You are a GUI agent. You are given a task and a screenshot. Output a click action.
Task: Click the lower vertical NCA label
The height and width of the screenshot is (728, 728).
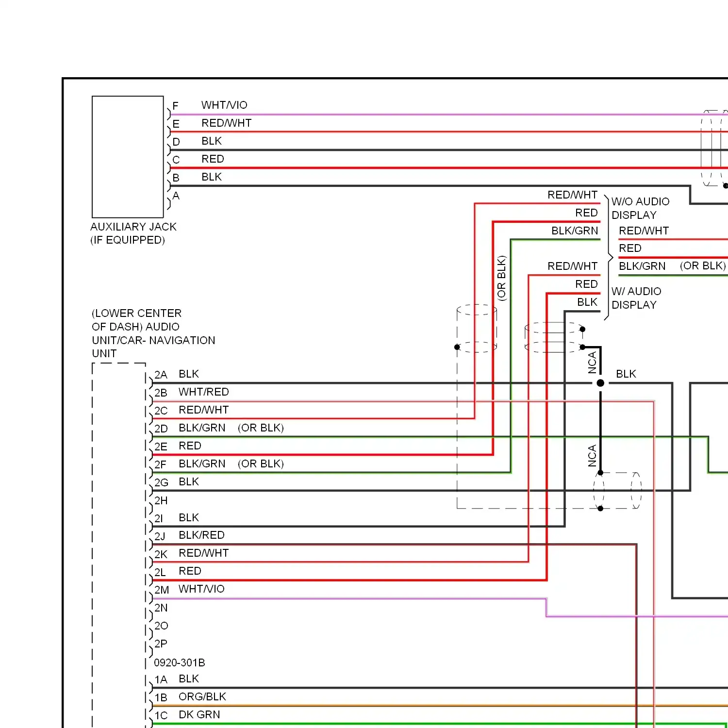(x=592, y=456)
